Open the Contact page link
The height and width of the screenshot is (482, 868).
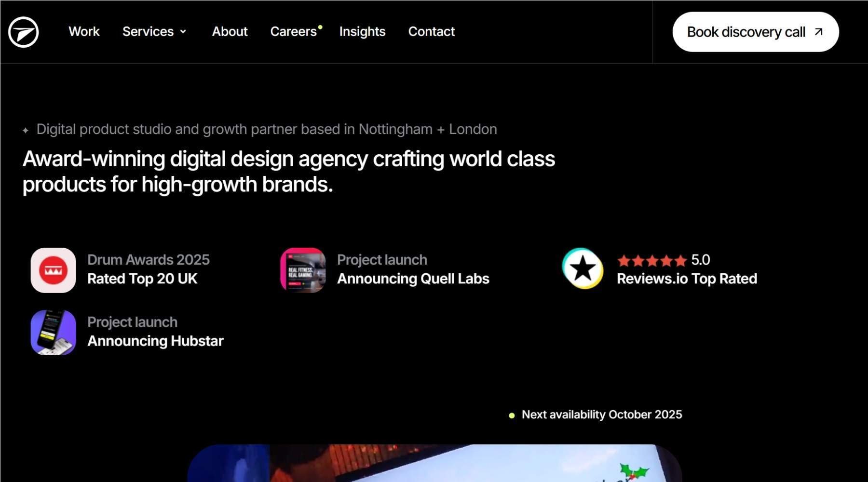point(431,32)
